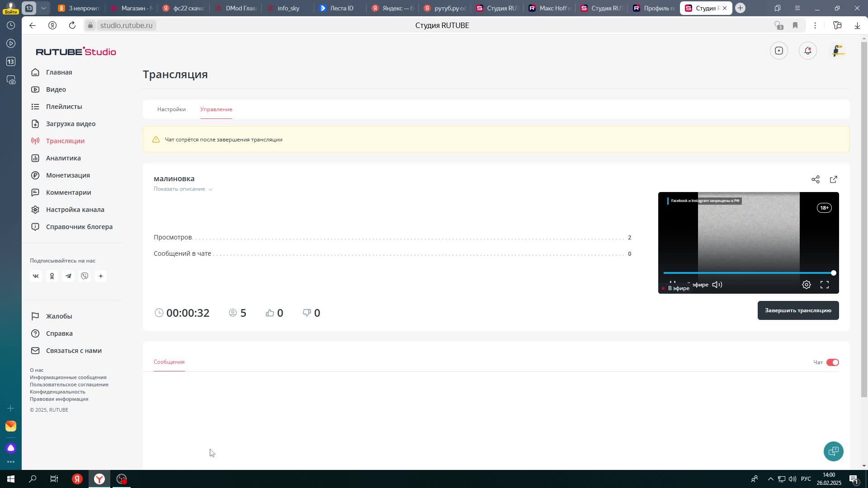The image size is (868, 488).
Task: Switch to the Настройки tab
Action: pos(171,109)
